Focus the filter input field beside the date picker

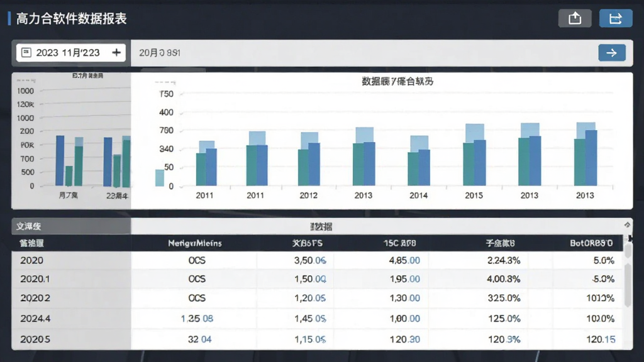(x=364, y=53)
